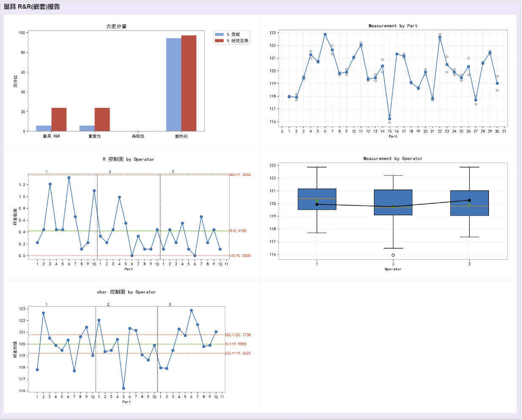Image resolution: width=522 pixels, height=420 pixels.
Task: Click the red 重复性 bar
Action: click(102, 120)
